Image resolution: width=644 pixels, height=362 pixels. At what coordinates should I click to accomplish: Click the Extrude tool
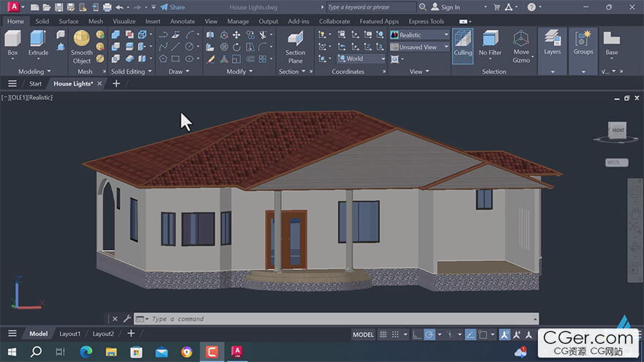38,42
